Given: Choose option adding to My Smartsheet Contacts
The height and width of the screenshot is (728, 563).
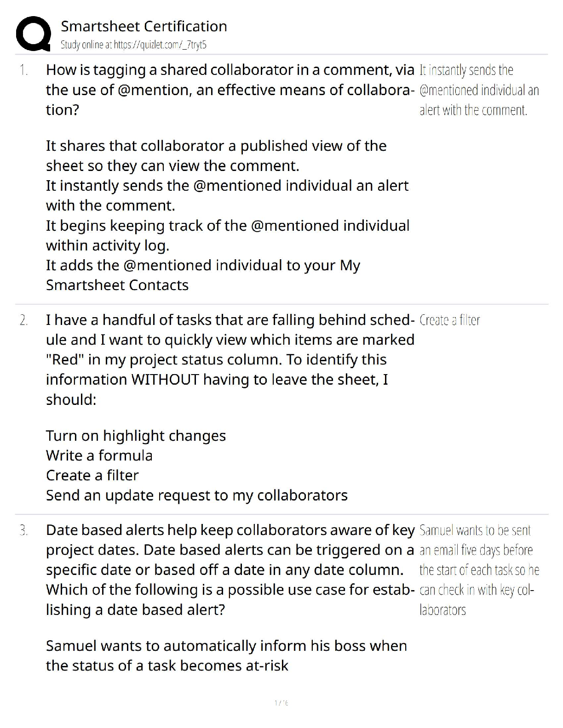Looking at the screenshot, I should coord(202,275).
